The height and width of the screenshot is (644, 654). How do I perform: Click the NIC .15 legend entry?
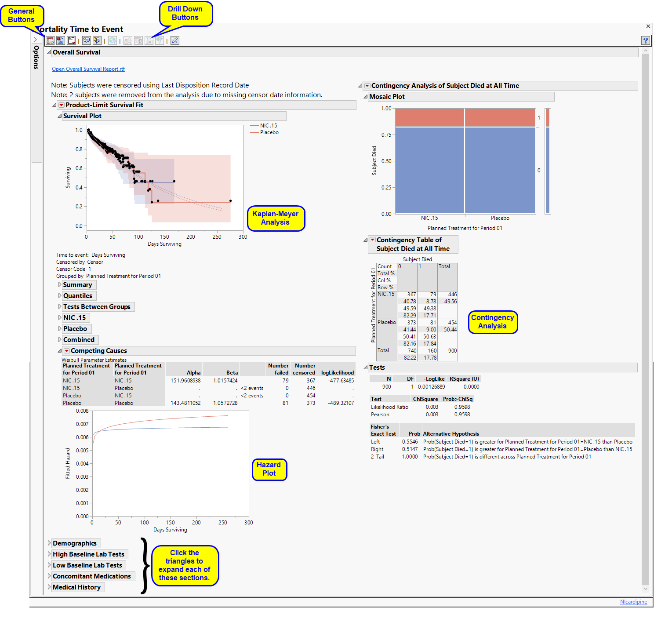coord(264,126)
